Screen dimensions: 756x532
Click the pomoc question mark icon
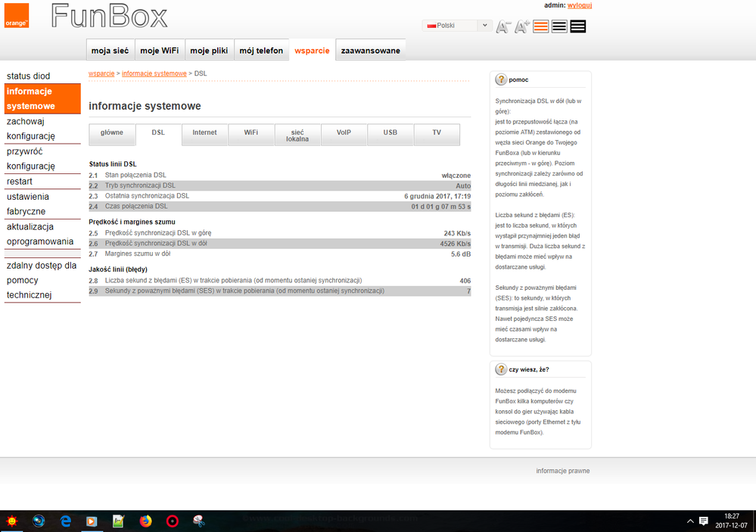pos(501,79)
